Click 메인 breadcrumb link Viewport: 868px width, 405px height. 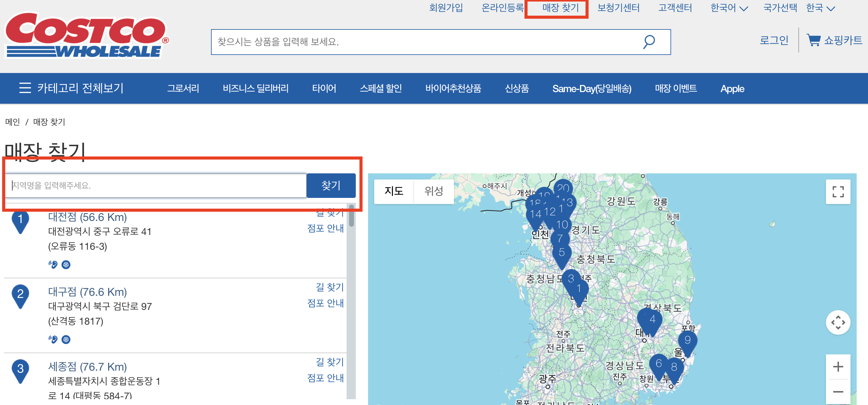tap(13, 122)
